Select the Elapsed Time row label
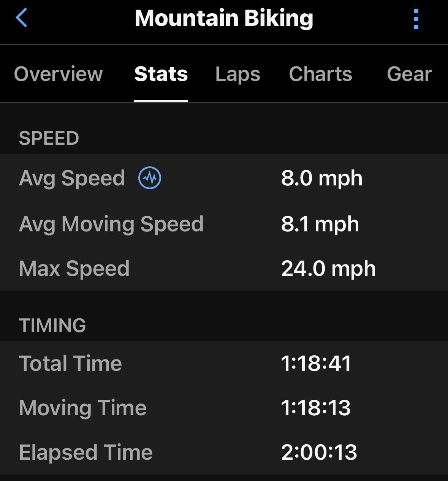 click(x=86, y=452)
